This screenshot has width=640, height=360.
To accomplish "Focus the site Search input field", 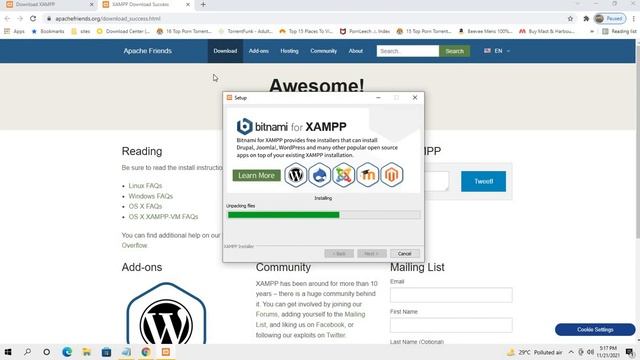I will pos(408,51).
